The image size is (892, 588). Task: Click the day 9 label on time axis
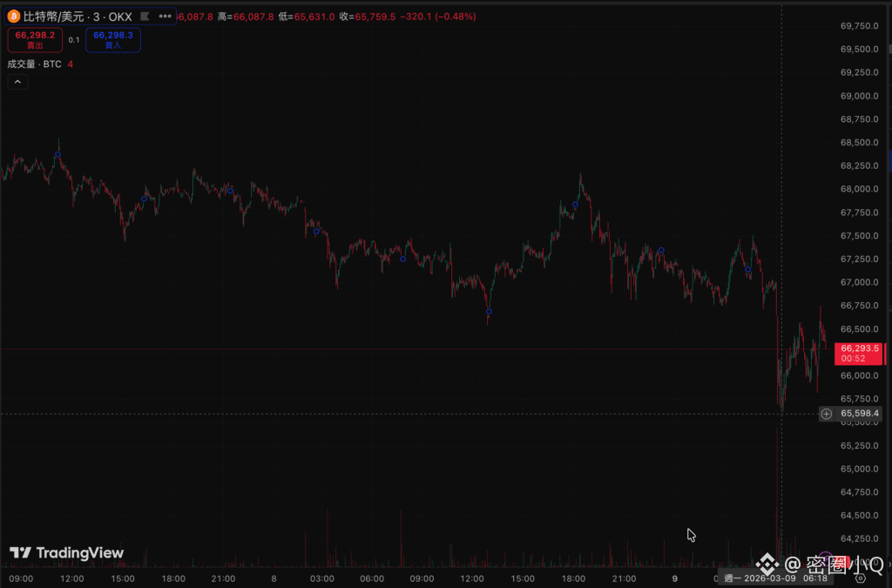pyautogui.click(x=675, y=579)
